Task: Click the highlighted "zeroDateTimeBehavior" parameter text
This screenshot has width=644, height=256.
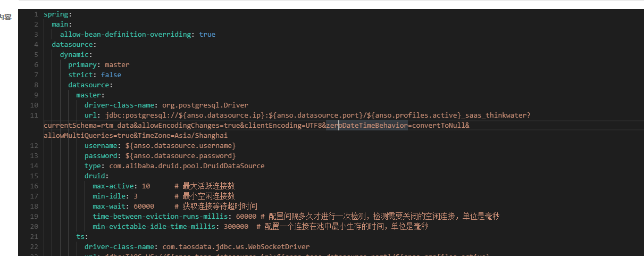Action: click(x=367, y=125)
